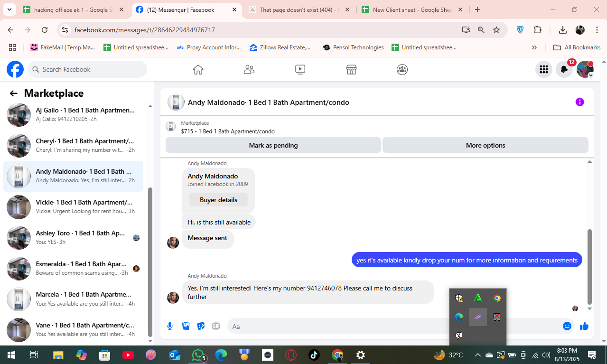Viewport: 607px width, 364px height.
Task: Open TikTok from taskbar
Action: [x=314, y=355]
